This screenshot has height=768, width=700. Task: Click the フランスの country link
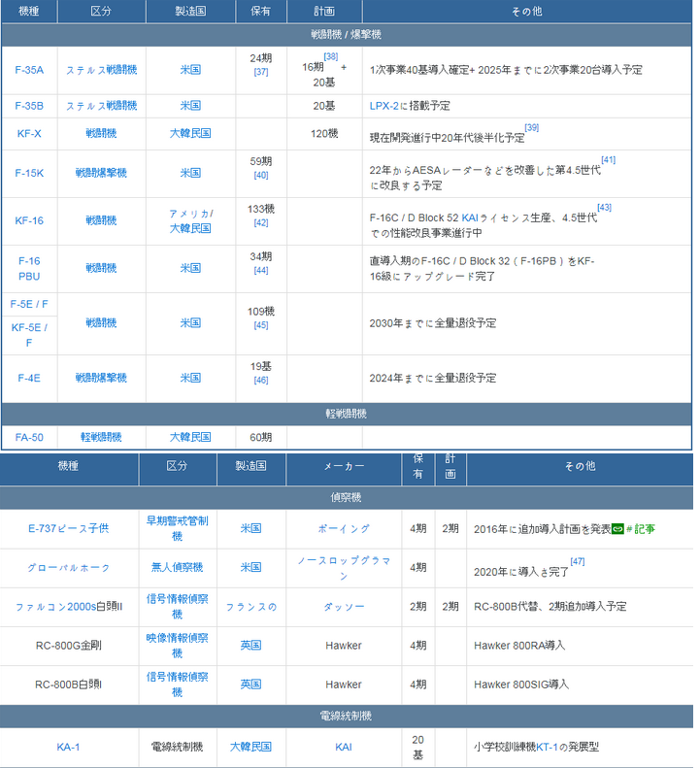[x=250, y=607]
